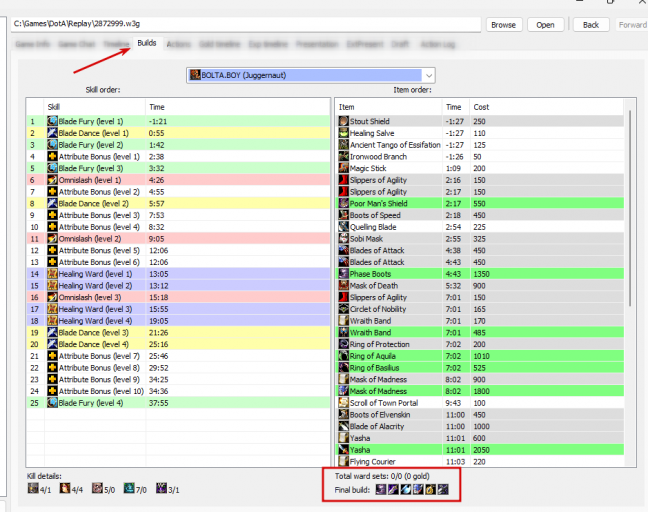Click the Forward button
Viewport: 648px width, 512px height.
pos(632,25)
